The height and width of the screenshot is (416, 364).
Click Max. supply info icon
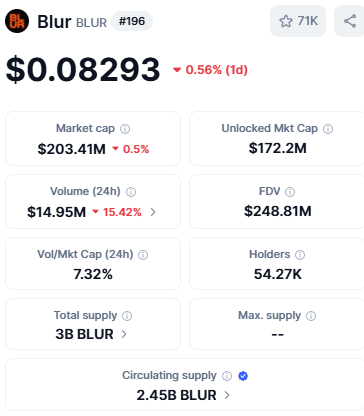tap(311, 316)
